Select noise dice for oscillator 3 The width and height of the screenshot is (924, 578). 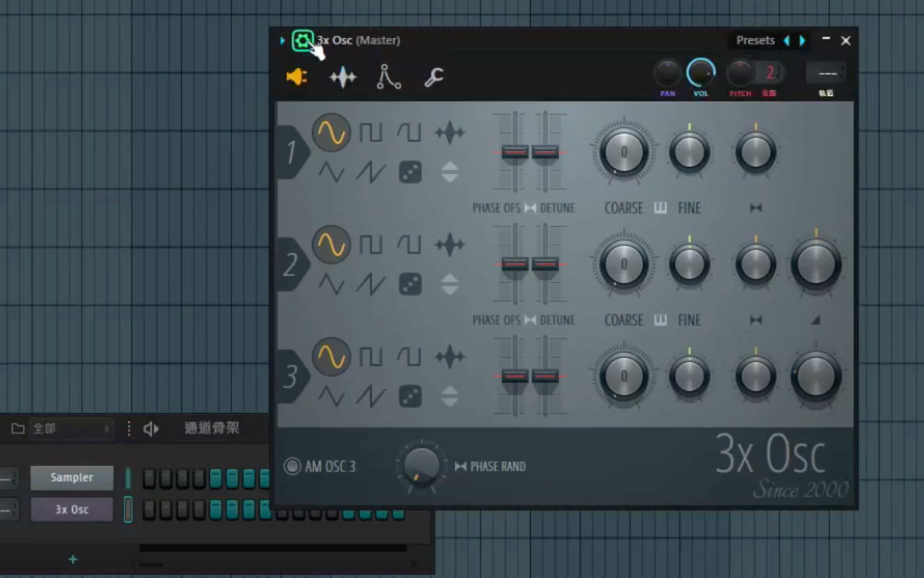point(410,396)
